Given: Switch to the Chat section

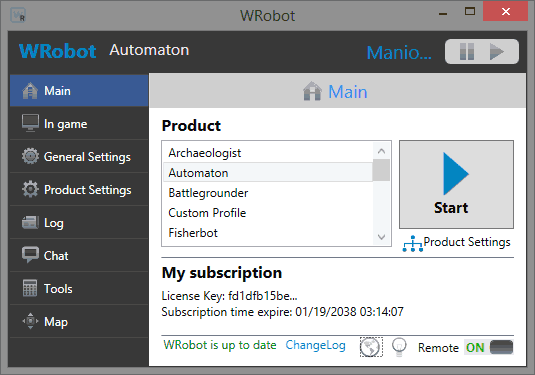Looking at the screenshot, I should (x=79, y=255).
